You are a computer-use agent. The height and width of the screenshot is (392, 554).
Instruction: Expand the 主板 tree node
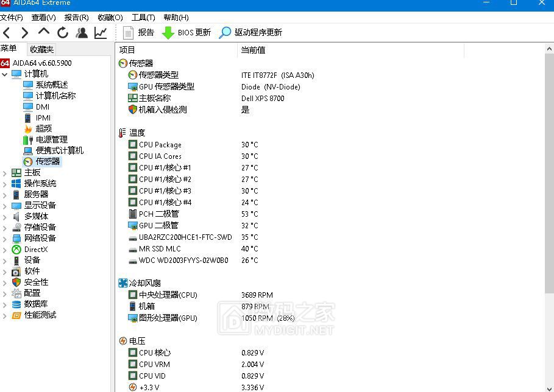click(x=5, y=173)
